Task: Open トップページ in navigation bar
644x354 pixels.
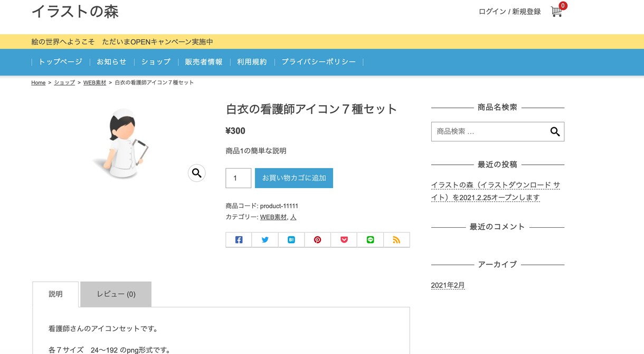Action: click(60, 62)
